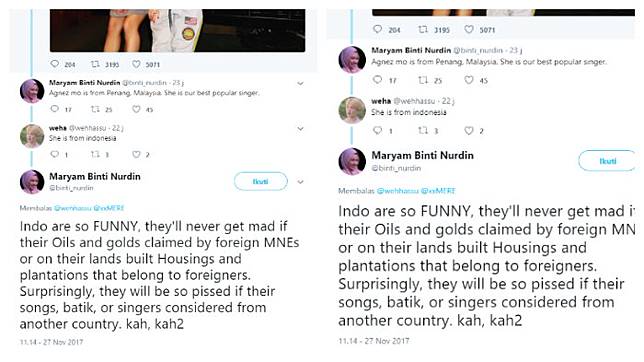
Task: Follow Maryam using left Ikuti button
Action: click(x=260, y=181)
